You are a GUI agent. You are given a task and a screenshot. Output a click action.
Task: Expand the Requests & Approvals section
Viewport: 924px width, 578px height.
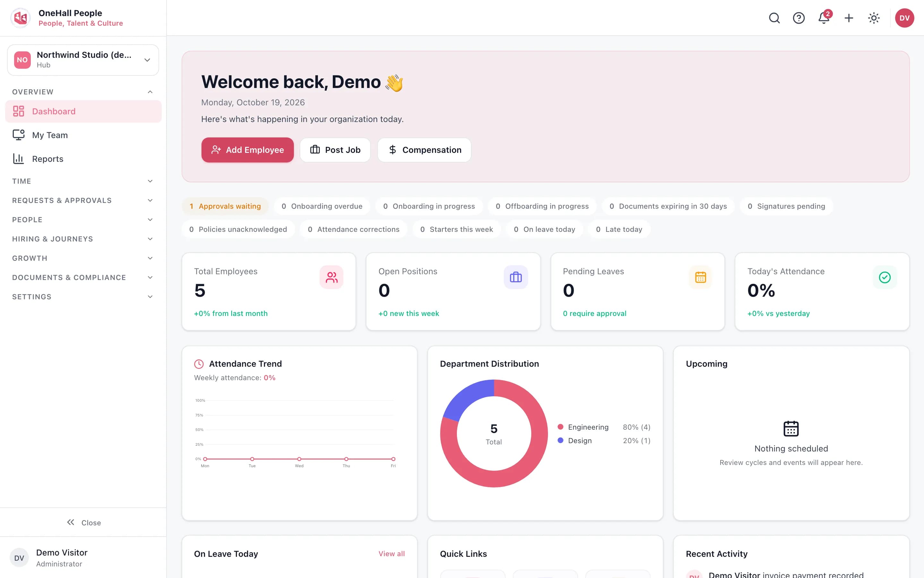pos(83,200)
